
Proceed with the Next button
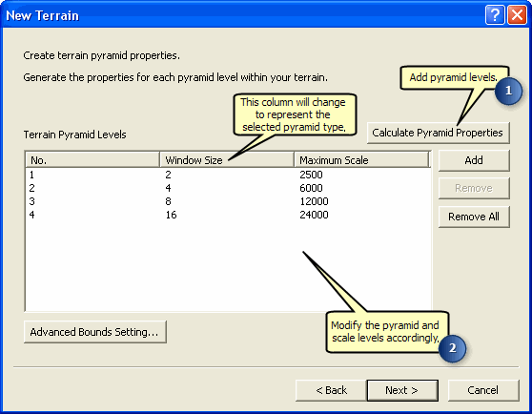(x=402, y=390)
